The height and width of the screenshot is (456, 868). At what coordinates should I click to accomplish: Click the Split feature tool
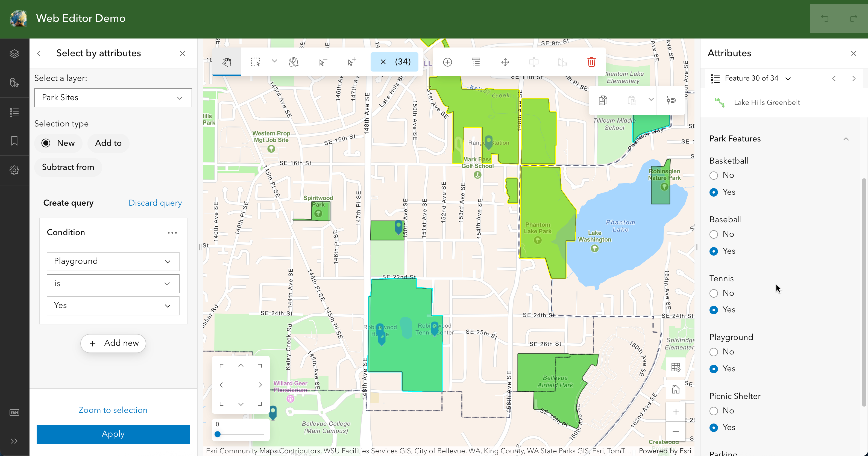point(534,62)
